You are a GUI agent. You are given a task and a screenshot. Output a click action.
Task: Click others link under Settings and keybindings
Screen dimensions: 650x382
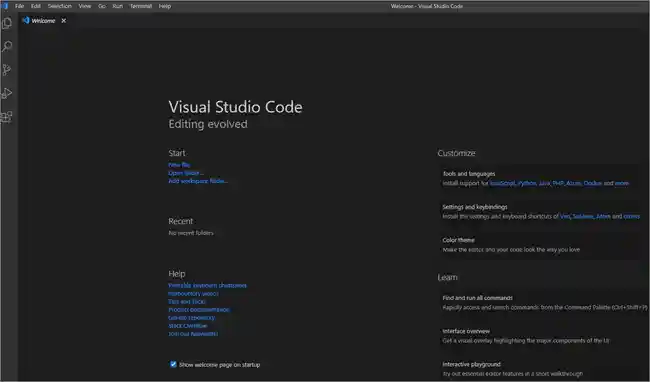tap(631, 216)
